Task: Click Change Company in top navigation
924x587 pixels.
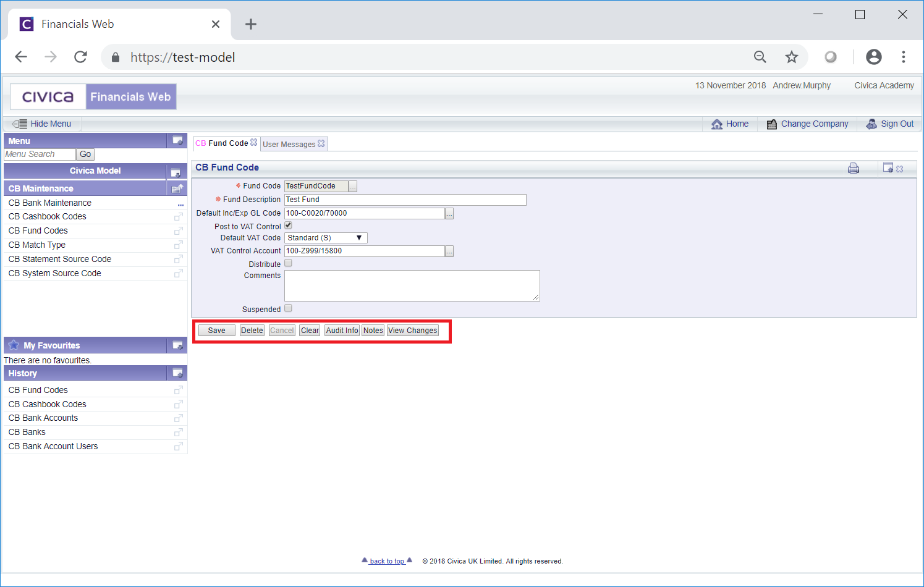Action: click(x=808, y=124)
